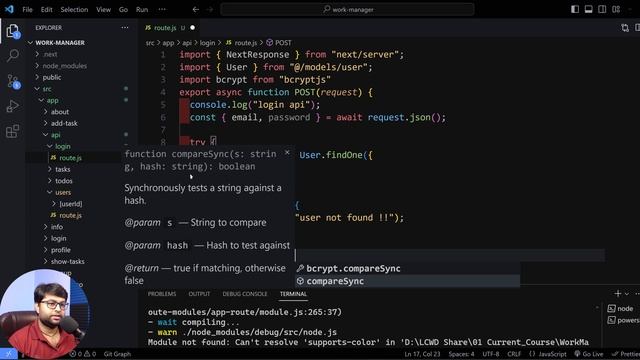Open Source Control view in activity bar
Screen dimensions: 640x360
pyautogui.click(x=13, y=81)
